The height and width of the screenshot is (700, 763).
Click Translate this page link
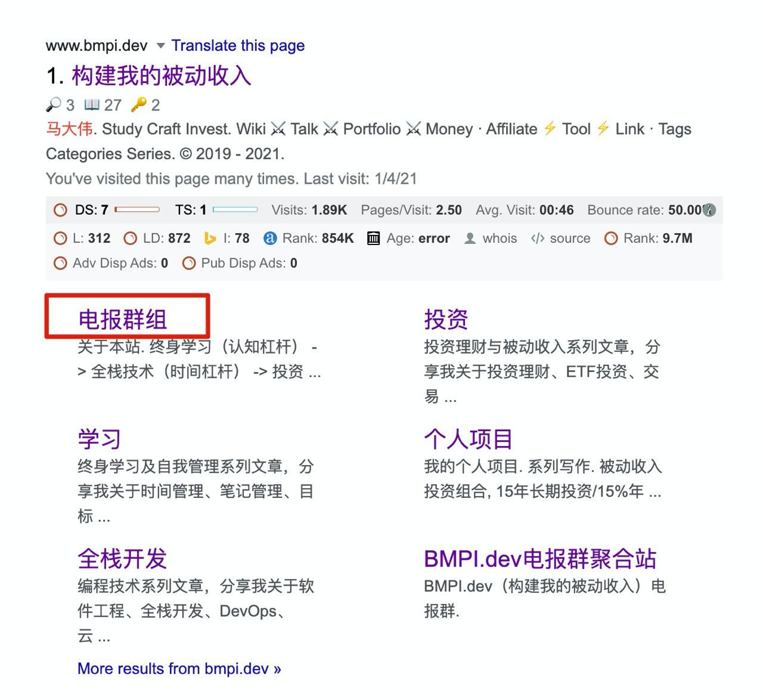pos(238,46)
